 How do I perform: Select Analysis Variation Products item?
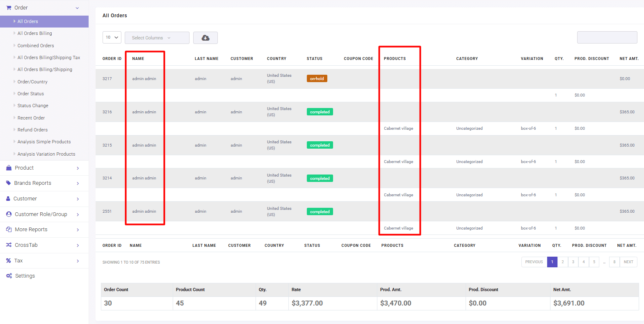click(46, 154)
